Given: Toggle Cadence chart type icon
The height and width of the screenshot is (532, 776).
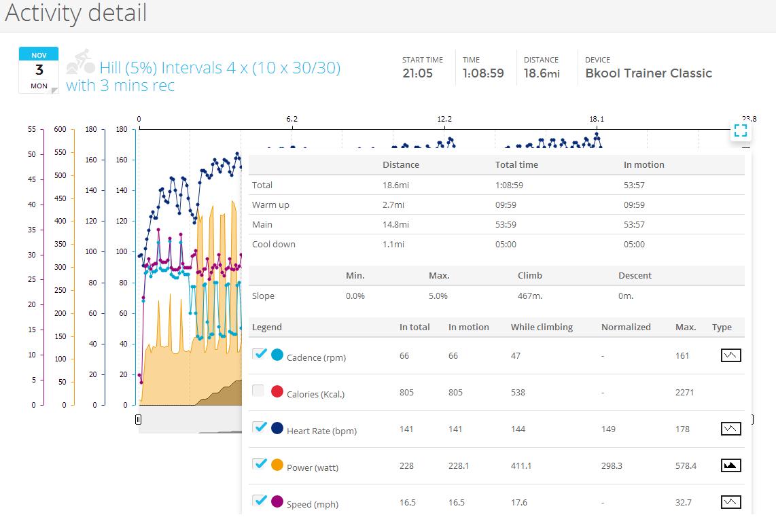Looking at the screenshot, I should pyautogui.click(x=730, y=355).
